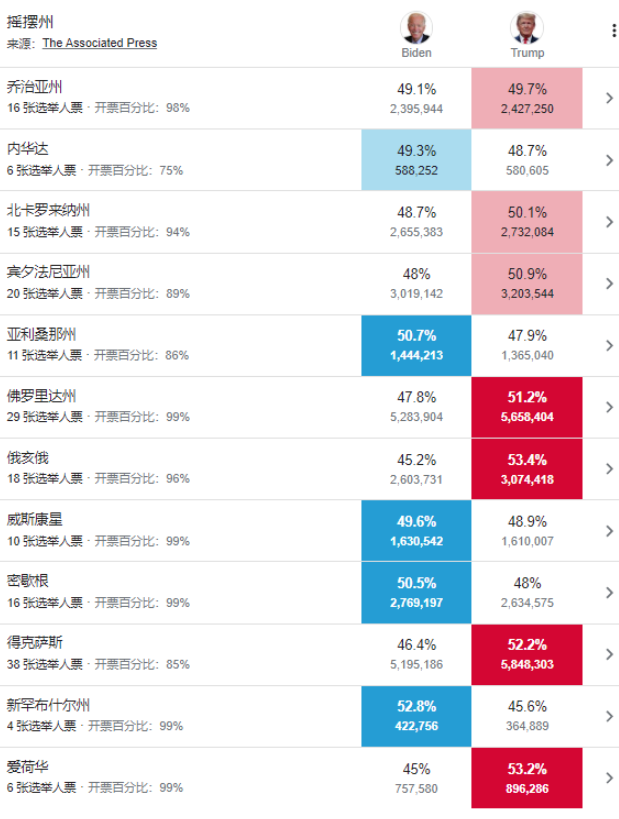Expand the 佛罗里达州 row chevron

pos(609,407)
